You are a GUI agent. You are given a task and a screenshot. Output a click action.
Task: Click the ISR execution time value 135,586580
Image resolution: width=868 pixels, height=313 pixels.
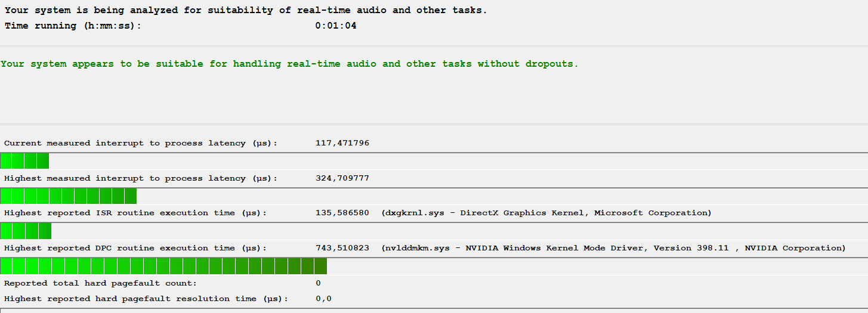(342, 213)
